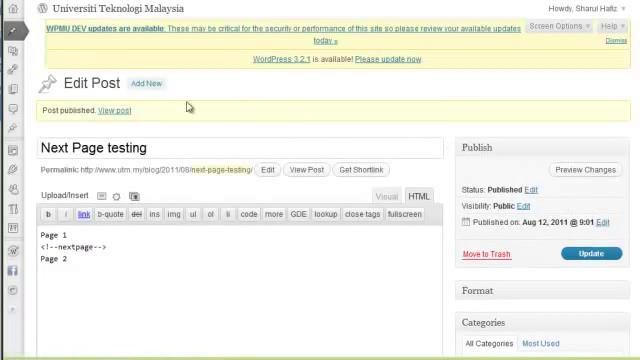The height and width of the screenshot is (360, 640).
Task: Click Preview Changes button
Action: point(586,170)
